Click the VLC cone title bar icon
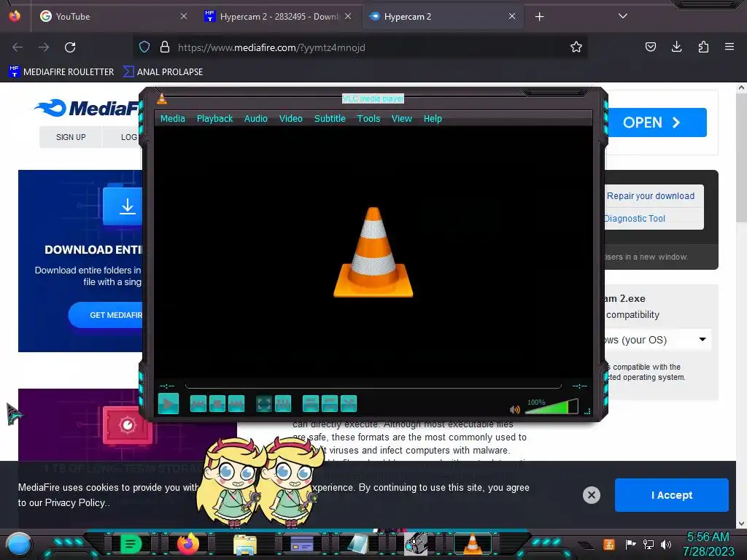The image size is (747, 560). pyautogui.click(x=162, y=98)
